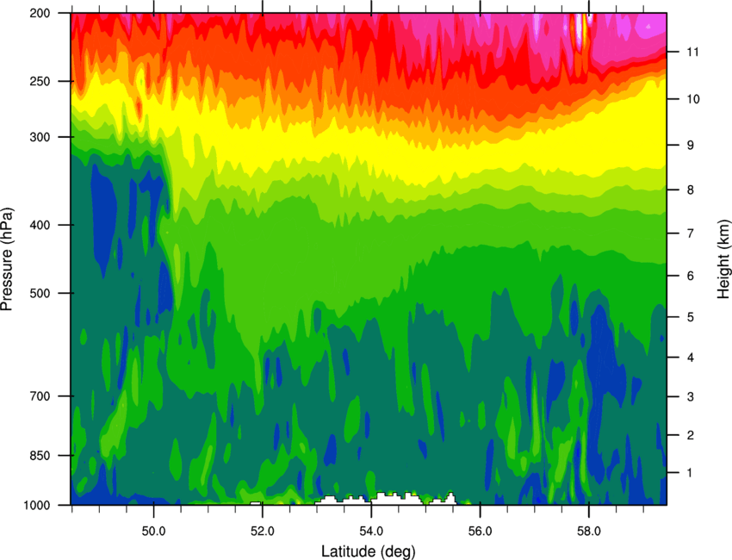732x560 pixels.
Task: Select the 1000 pressure tick label
Action: point(36,506)
